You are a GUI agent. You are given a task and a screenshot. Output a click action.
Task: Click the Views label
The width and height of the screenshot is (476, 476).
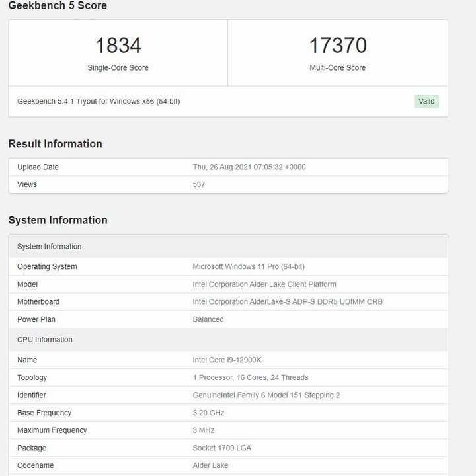coord(27,184)
